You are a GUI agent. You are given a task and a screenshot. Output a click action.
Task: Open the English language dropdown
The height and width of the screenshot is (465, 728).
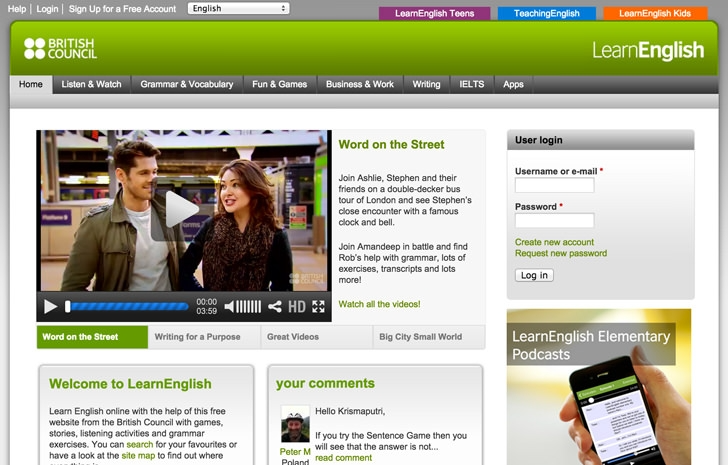(238, 8)
